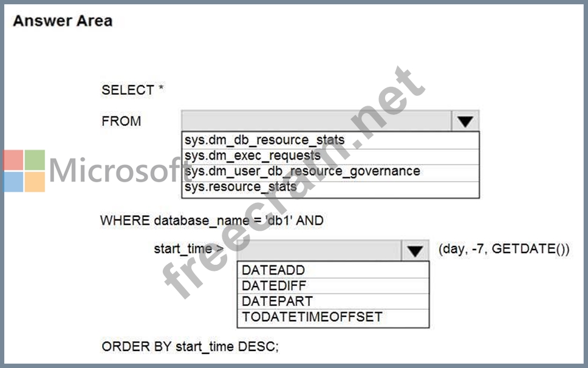Expand the start_time function dropdown arrow
Screen dimensions: 588x368
[415, 250]
